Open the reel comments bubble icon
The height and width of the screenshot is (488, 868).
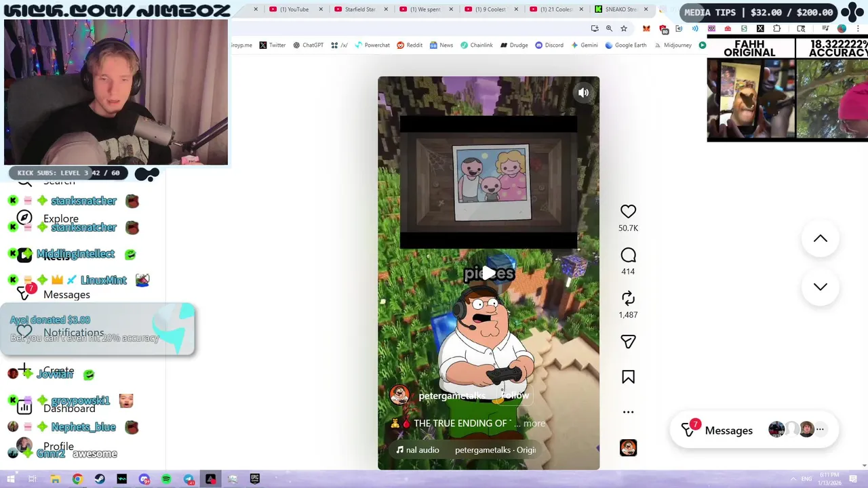(628, 255)
